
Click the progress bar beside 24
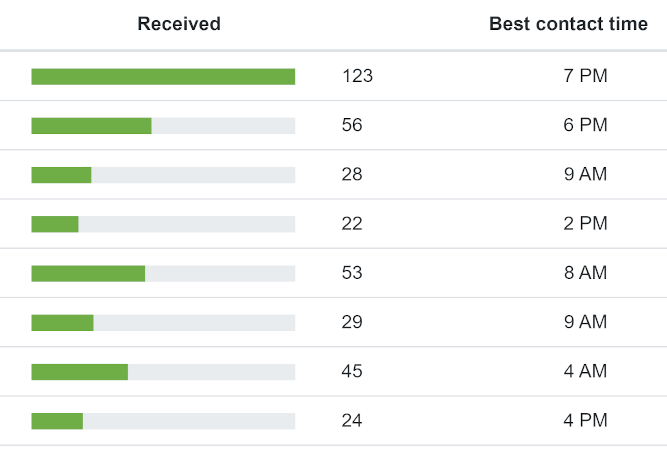[163, 421]
